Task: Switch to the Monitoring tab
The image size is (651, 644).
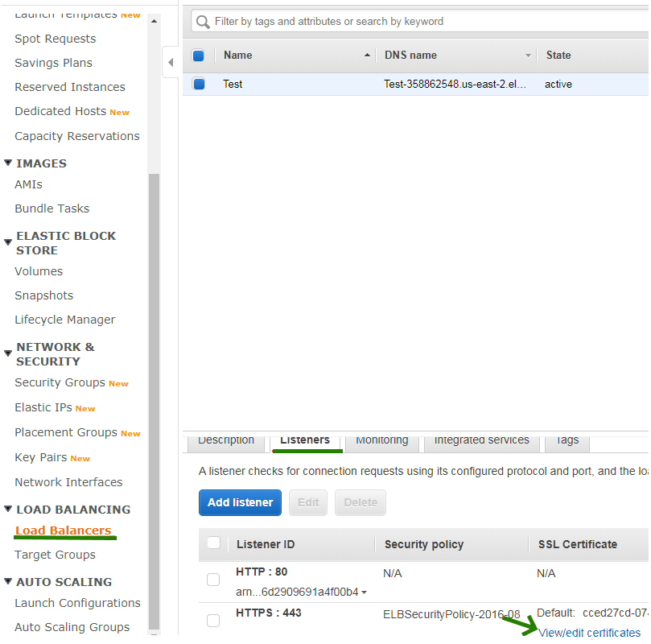Action: [382, 441]
